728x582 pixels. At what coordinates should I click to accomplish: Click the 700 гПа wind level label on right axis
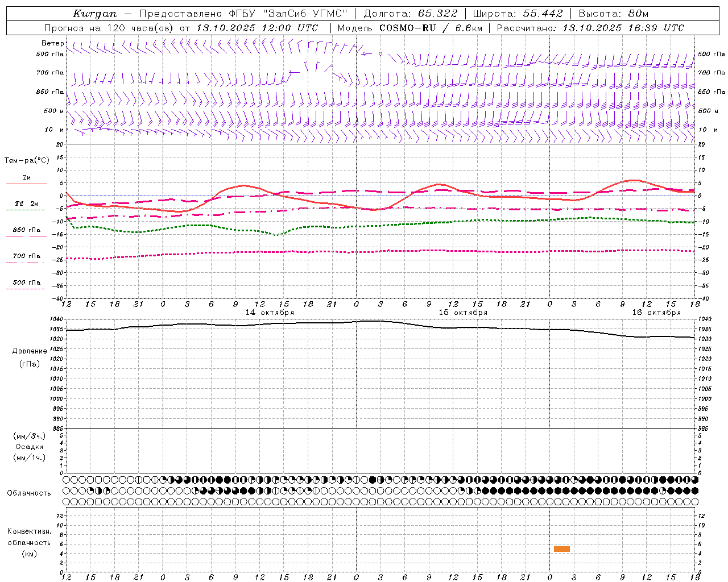(711, 73)
